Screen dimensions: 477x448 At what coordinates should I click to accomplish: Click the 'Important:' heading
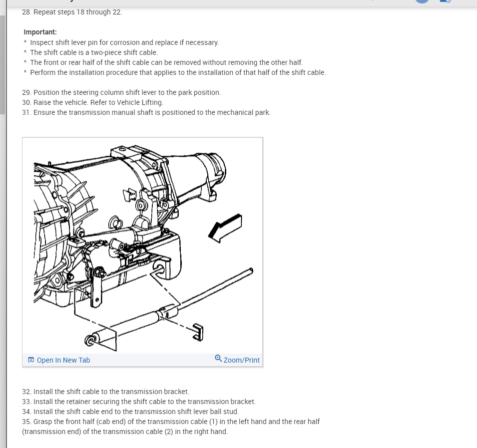pos(40,32)
